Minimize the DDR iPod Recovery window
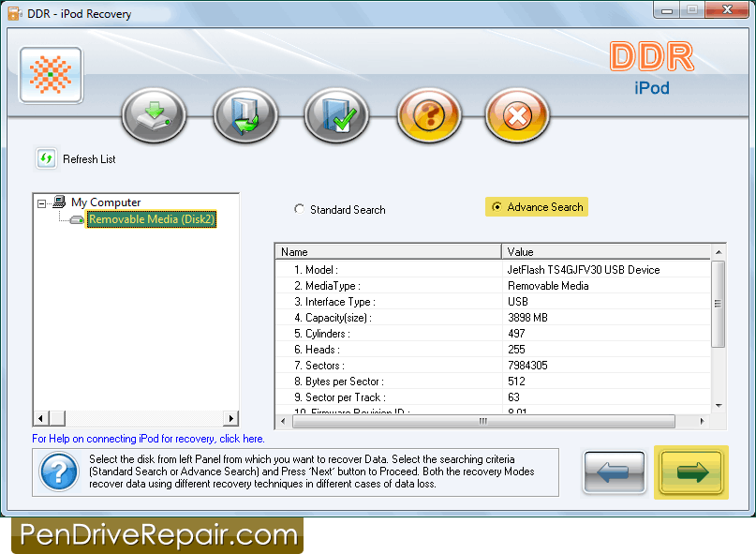This screenshot has width=756, height=554. point(667,10)
